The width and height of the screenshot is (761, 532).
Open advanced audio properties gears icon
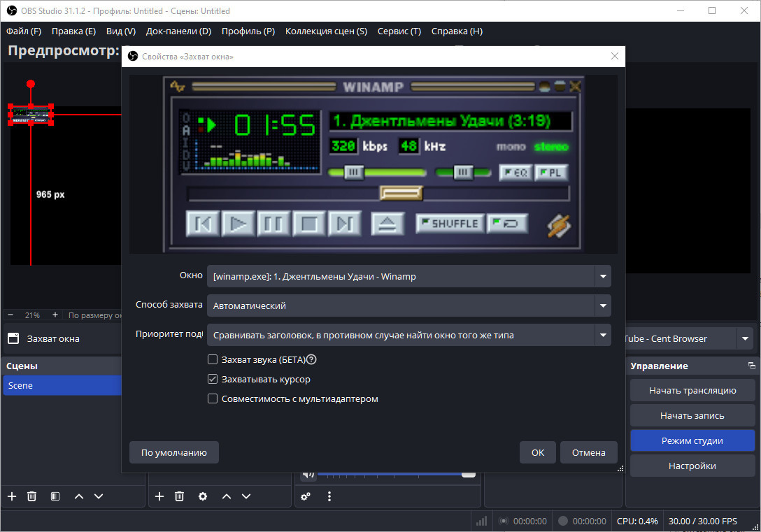305,496
